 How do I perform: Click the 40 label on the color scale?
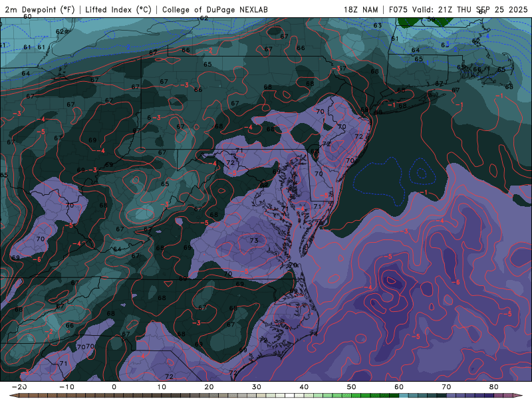pos(304,387)
